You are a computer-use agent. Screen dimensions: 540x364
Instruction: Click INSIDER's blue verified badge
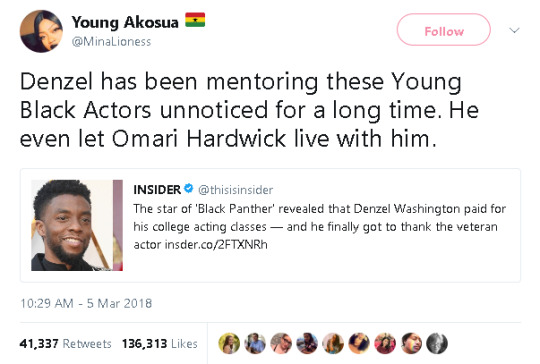coord(188,189)
